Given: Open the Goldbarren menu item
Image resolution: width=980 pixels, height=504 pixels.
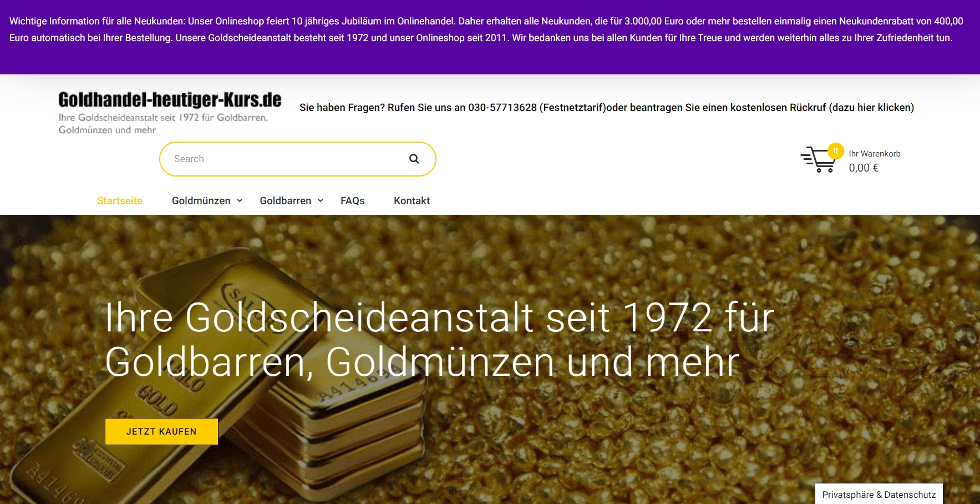Looking at the screenshot, I should [286, 201].
